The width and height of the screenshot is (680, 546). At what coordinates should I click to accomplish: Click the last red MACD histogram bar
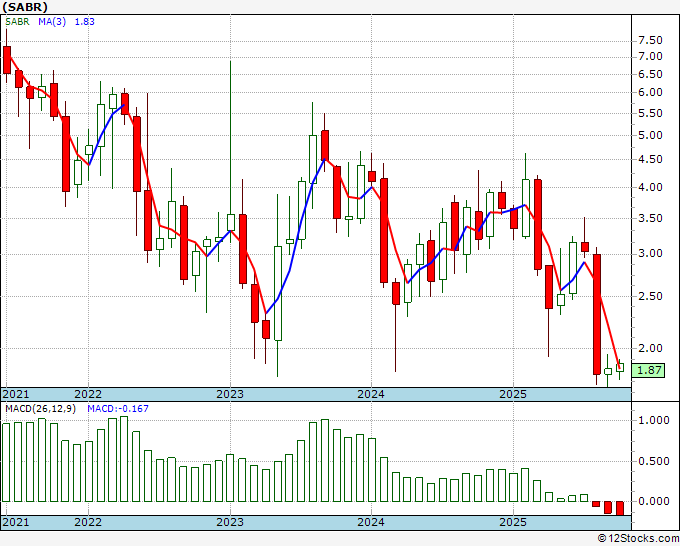tap(620, 508)
